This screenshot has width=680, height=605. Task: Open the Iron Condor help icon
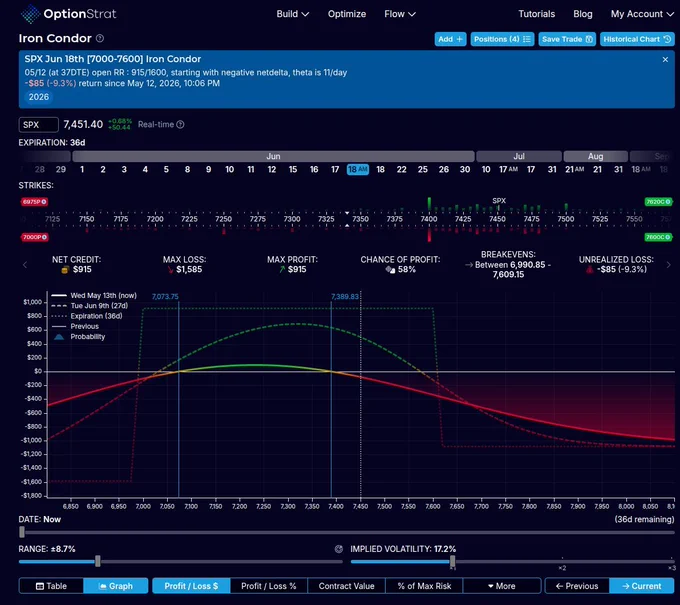tap(100, 38)
